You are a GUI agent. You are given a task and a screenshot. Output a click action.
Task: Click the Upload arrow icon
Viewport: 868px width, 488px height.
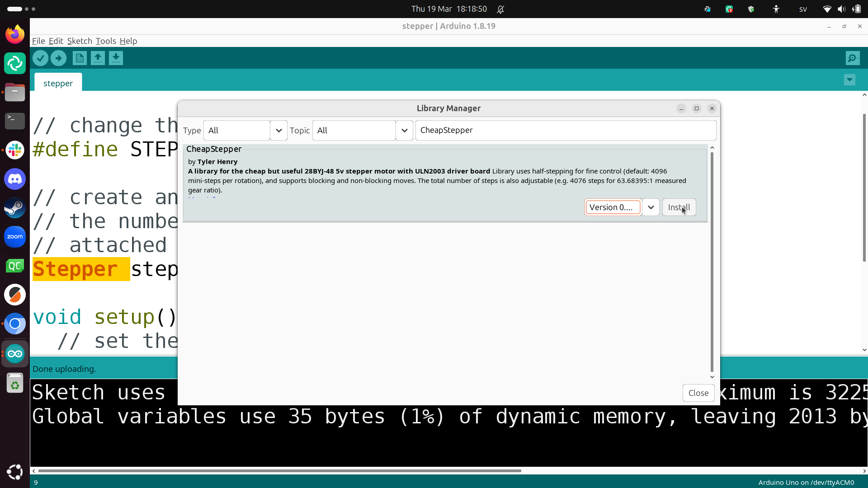[x=58, y=58]
